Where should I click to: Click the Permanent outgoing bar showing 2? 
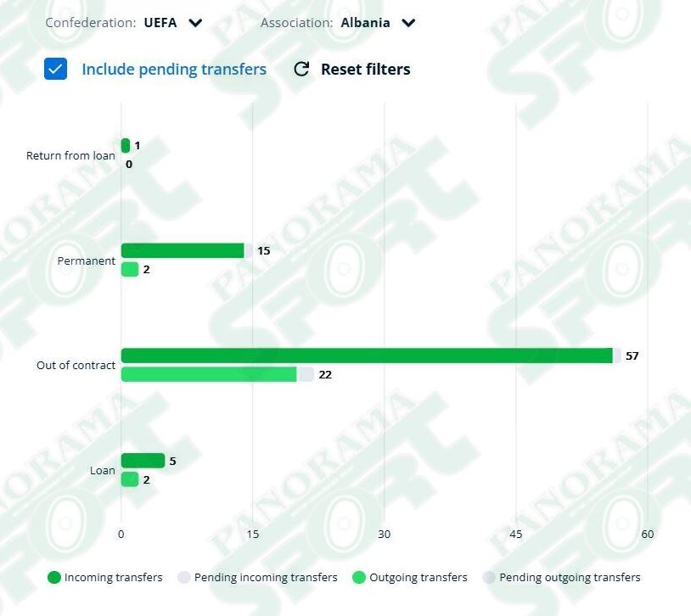tap(130, 269)
